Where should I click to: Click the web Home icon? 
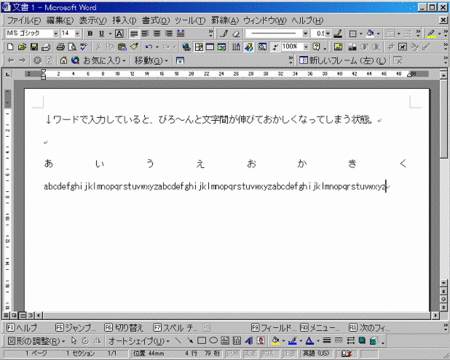(63, 60)
